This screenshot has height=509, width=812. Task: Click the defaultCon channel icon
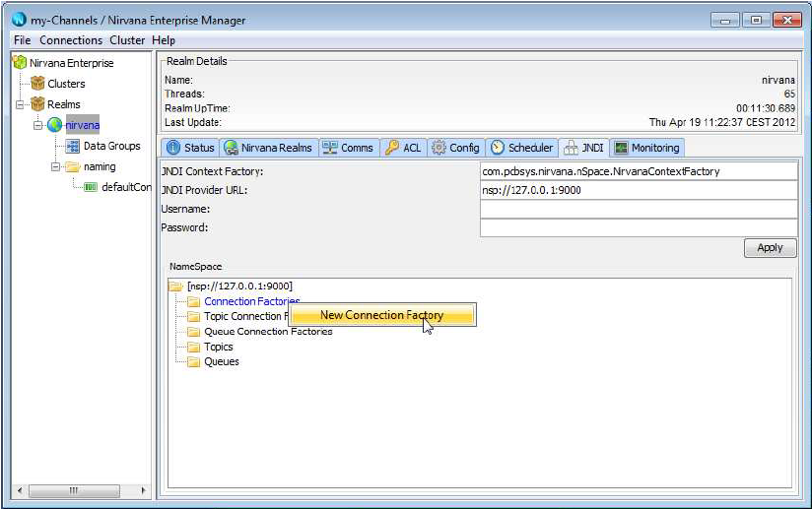(91, 187)
